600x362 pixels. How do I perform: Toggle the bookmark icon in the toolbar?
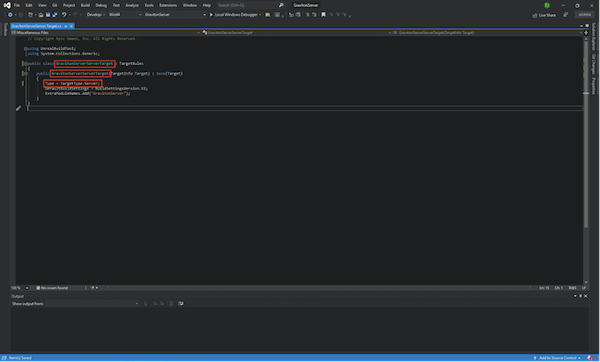pos(323,15)
